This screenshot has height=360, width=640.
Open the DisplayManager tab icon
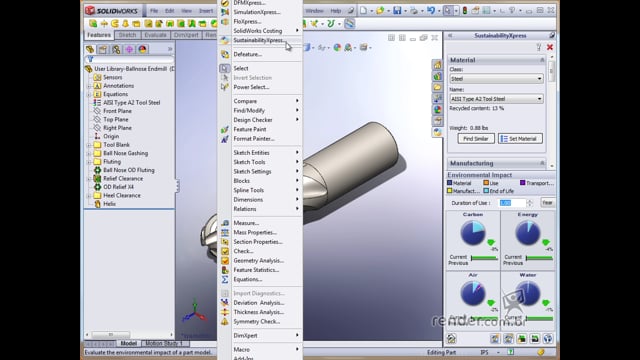(x=142, y=49)
